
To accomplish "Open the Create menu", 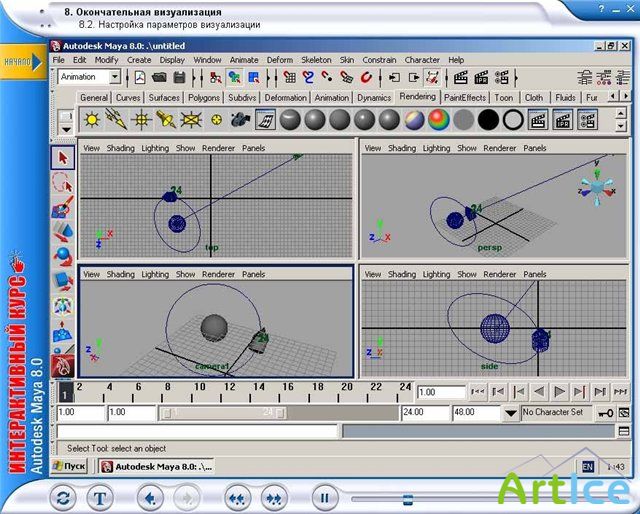I will point(139,60).
